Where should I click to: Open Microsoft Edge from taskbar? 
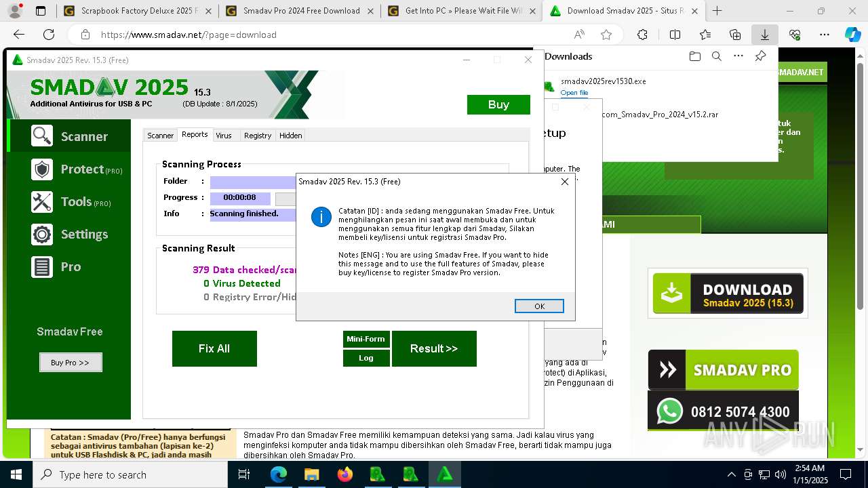[279, 474]
